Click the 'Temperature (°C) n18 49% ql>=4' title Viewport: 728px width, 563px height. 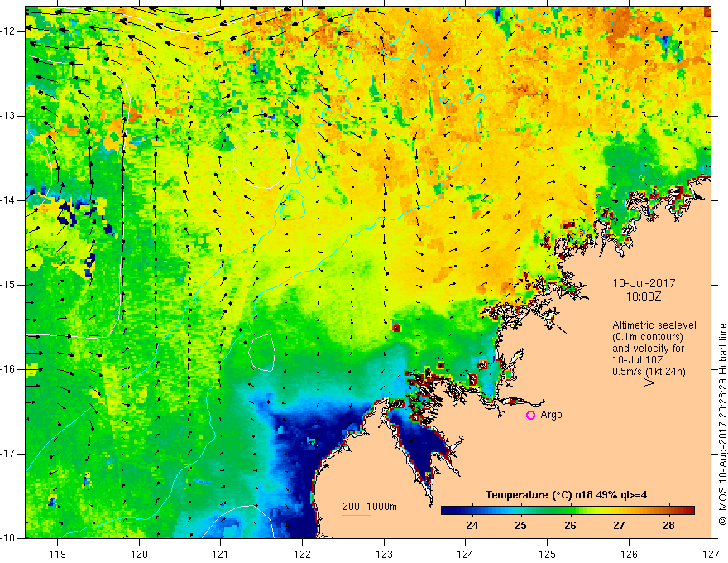(x=566, y=495)
